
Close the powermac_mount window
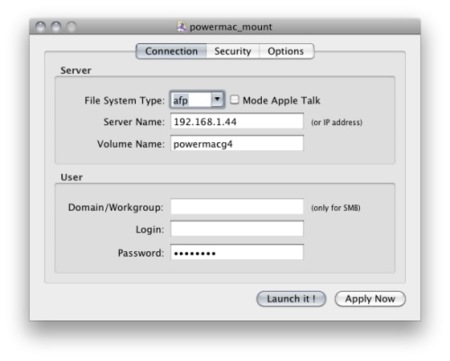[40, 27]
